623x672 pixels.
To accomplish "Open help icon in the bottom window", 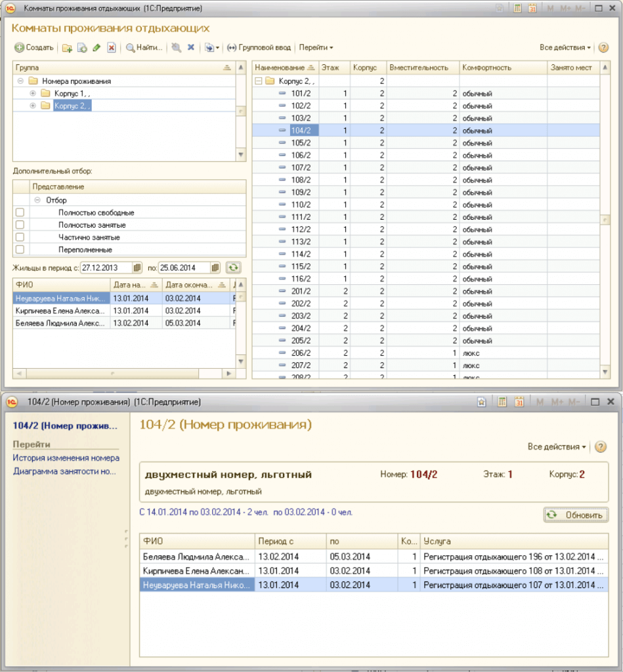I will pyautogui.click(x=600, y=447).
